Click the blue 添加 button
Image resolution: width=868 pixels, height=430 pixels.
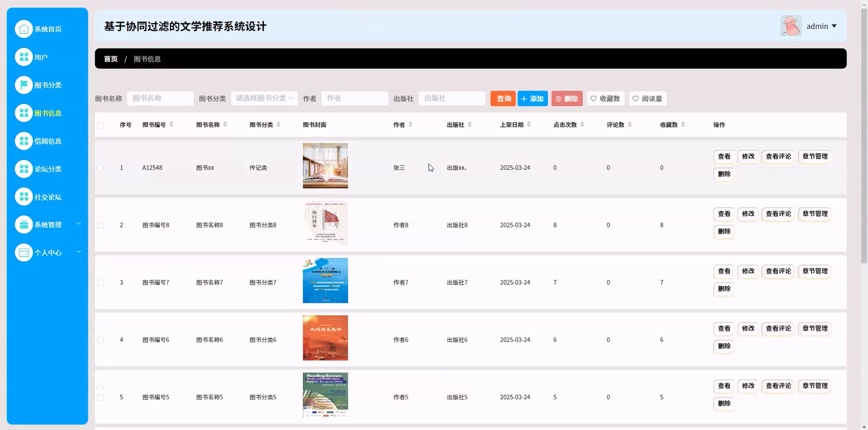(532, 99)
